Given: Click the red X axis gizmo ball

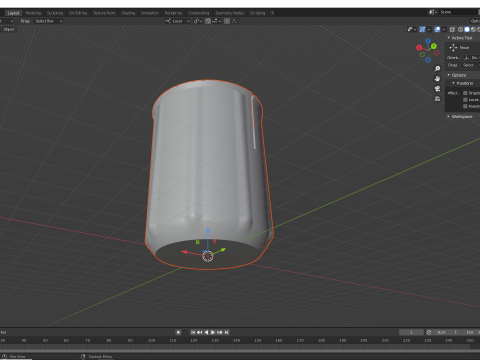Looking at the screenshot, I should [419, 48].
